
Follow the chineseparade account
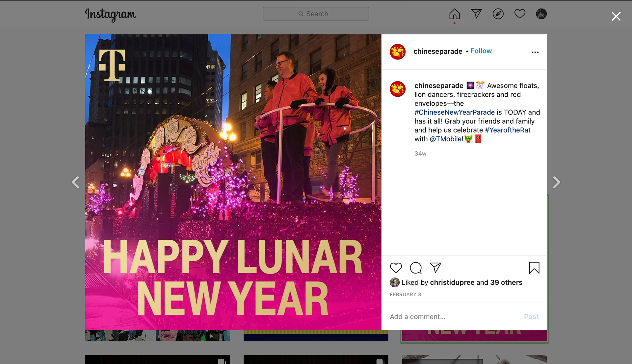(x=481, y=51)
